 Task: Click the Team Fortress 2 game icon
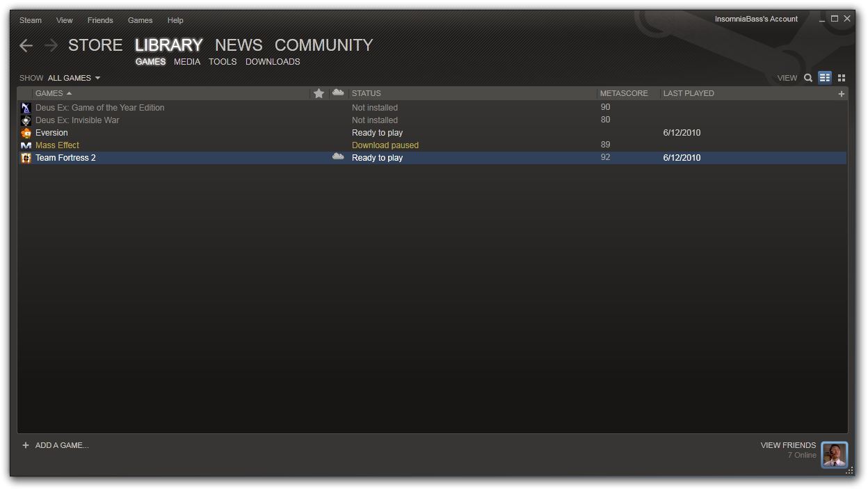click(x=26, y=158)
